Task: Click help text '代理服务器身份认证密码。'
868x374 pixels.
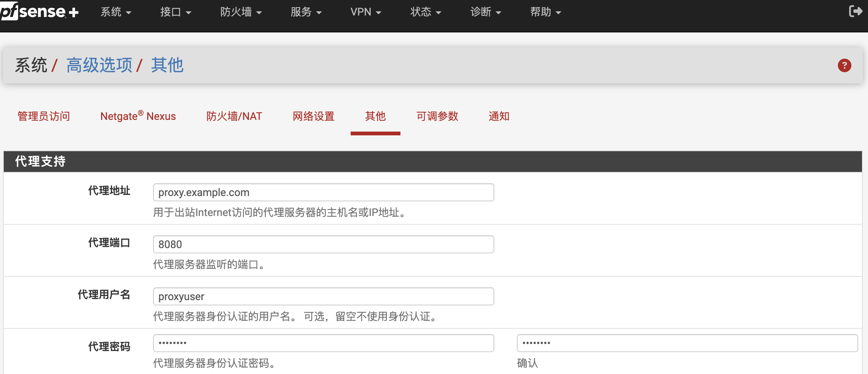Action: click(x=215, y=363)
